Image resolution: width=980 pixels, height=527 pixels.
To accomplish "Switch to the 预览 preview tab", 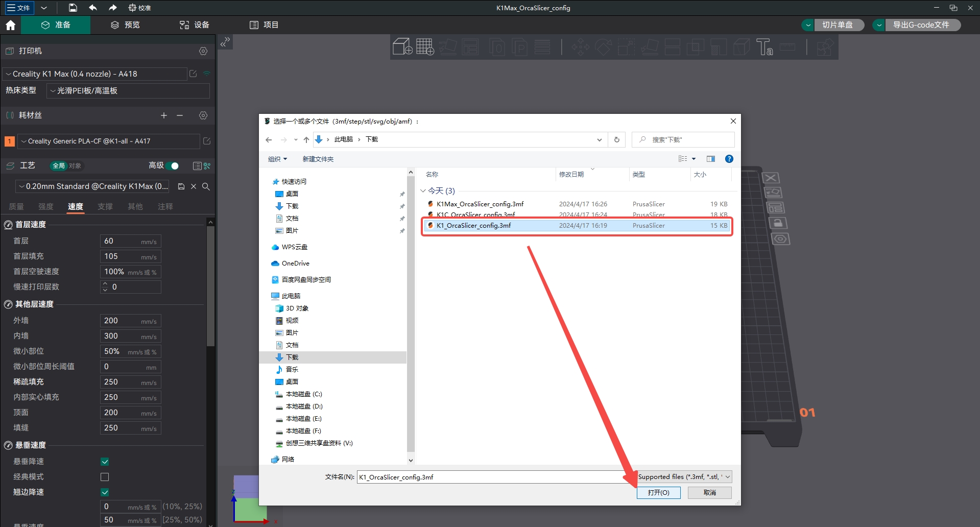I will (x=126, y=25).
